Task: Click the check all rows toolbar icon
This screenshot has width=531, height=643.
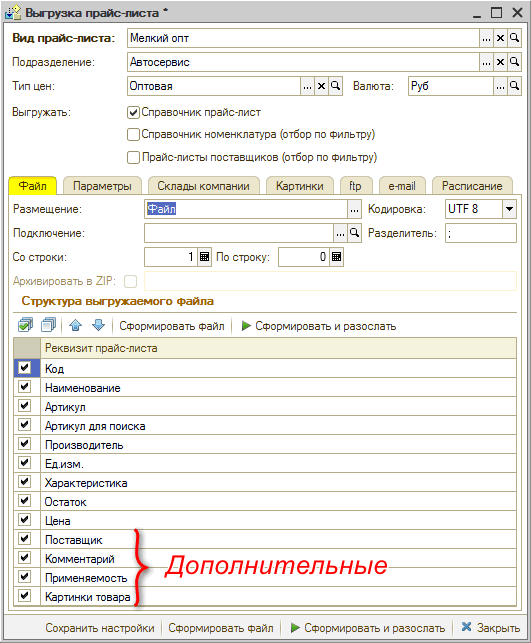Action: (26, 326)
